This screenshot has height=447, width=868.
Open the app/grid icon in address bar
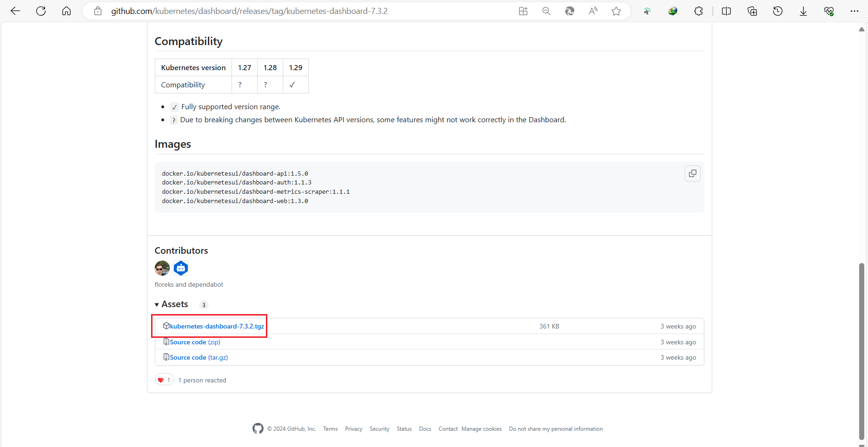pos(523,11)
